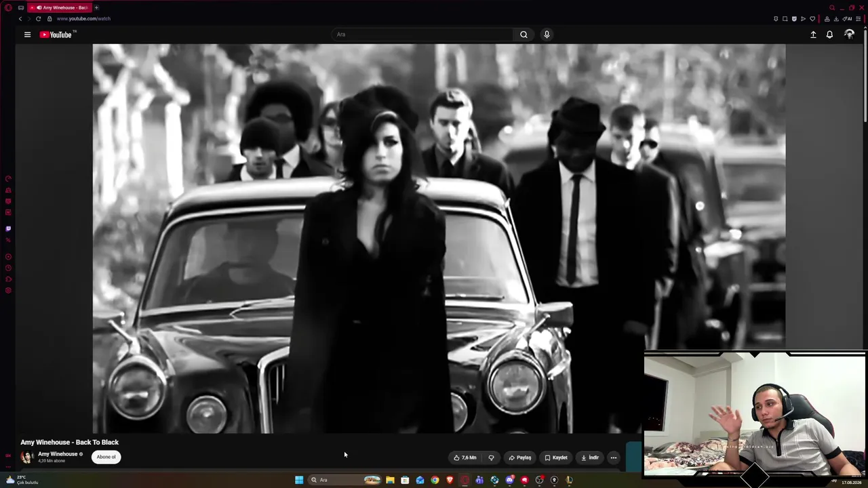Viewport: 868px width, 488px height.
Task: Open Microsoft Store from the taskbar
Action: [405, 480]
